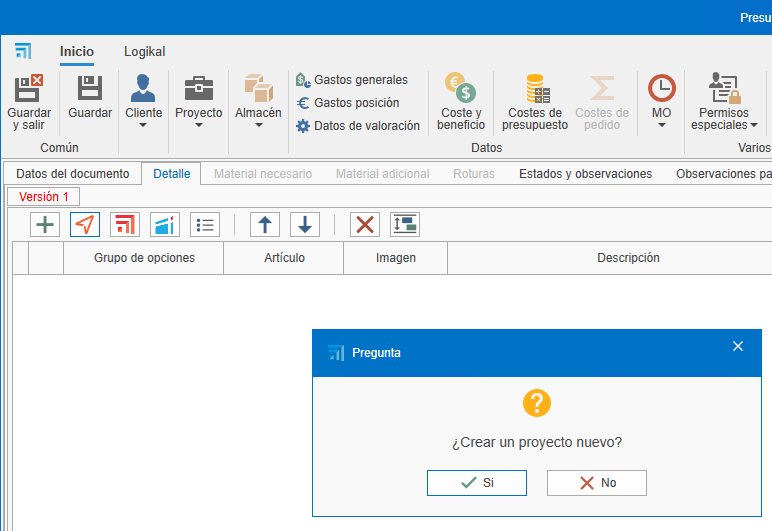Click the bulleted list toolbar icon
This screenshot has width=772, height=531.
click(205, 225)
